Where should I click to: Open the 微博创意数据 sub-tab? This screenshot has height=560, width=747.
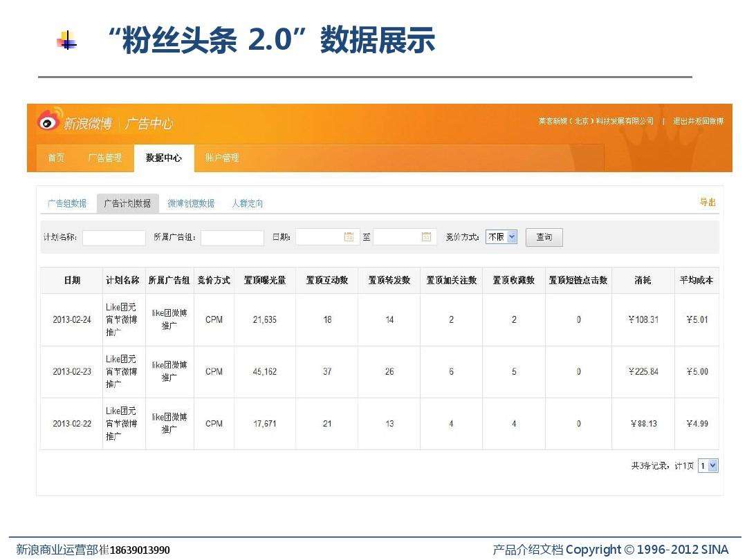pos(191,203)
